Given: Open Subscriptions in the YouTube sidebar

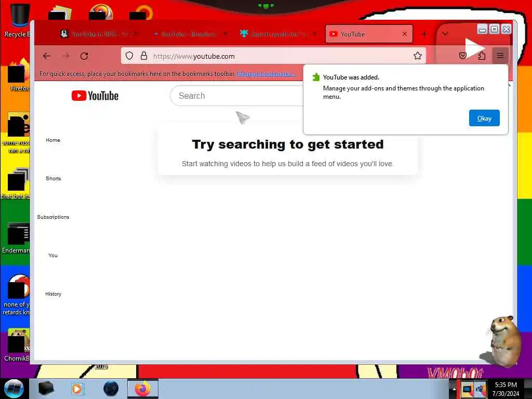Looking at the screenshot, I should coord(53,217).
